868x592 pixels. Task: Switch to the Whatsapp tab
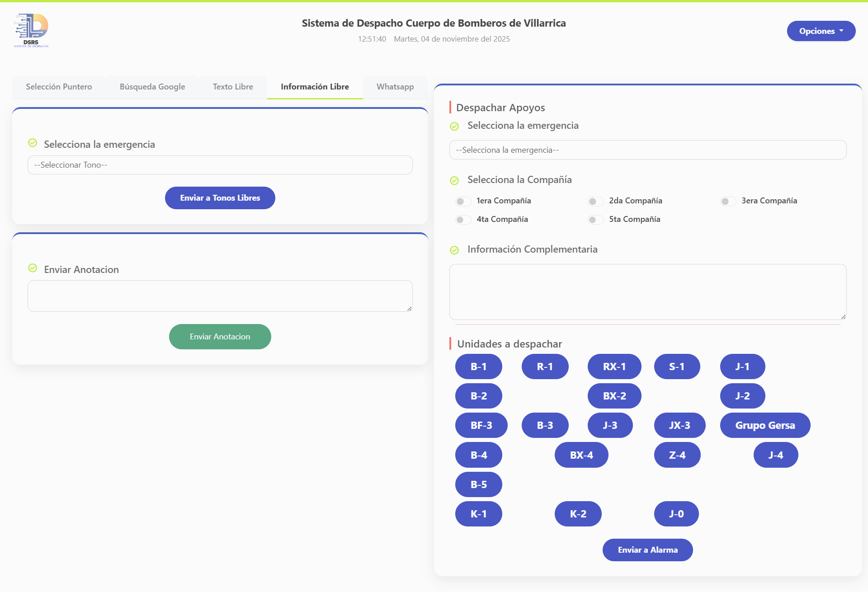[x=395, y=87]
